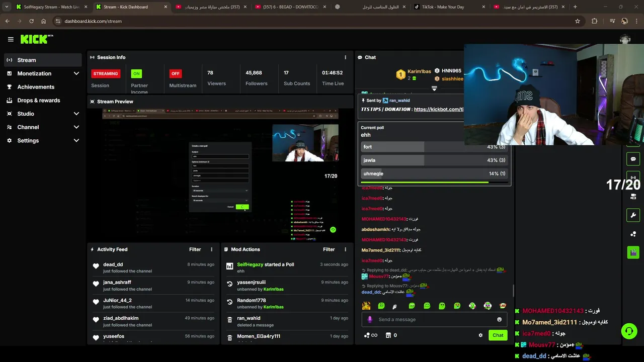Click the green Chat send button
This screenshot has height=362, width=644.
click(498, 335)
